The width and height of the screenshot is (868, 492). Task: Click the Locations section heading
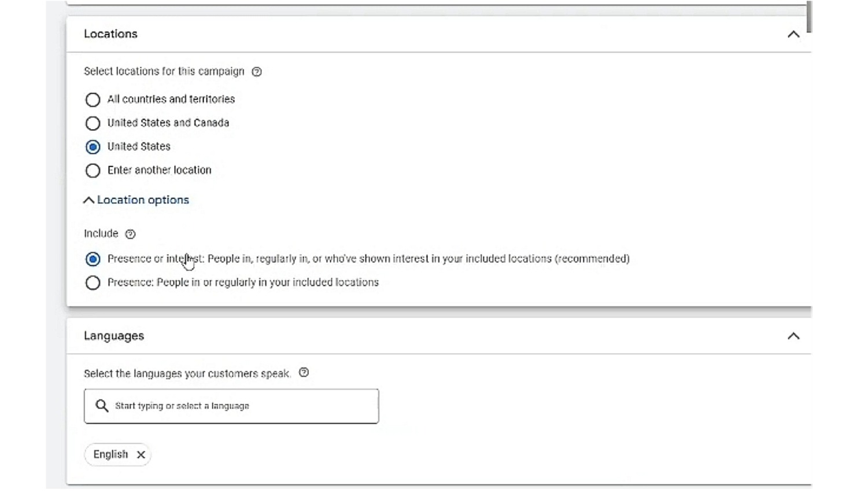pos(110,34)
